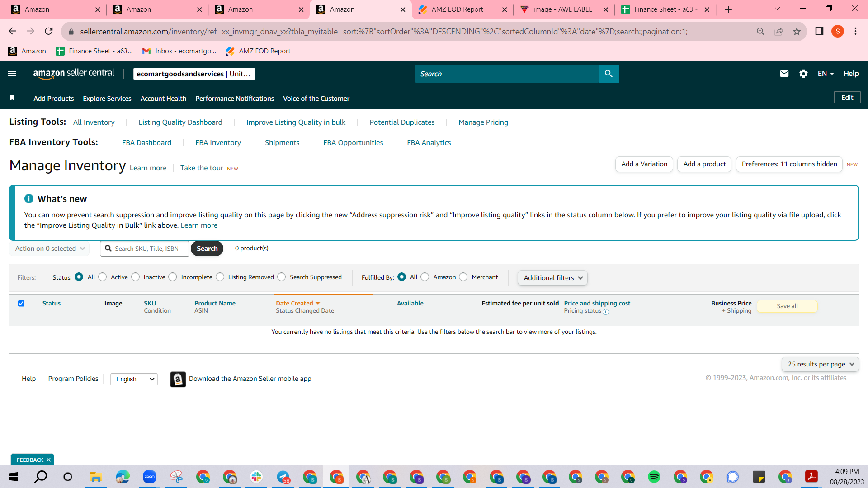The image size is (868, 488).
Task: Click the Save all button
Action: point(787,306)
